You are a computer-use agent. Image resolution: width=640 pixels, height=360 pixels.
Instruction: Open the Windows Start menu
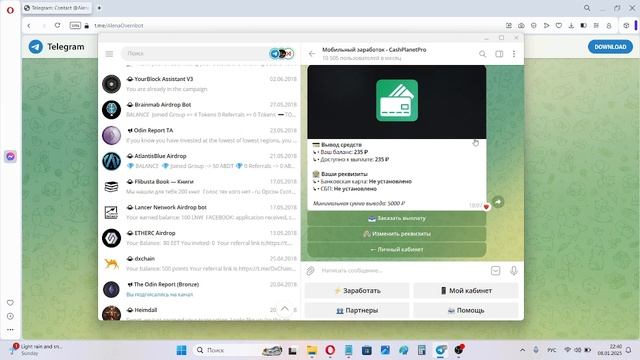[182, 350]
